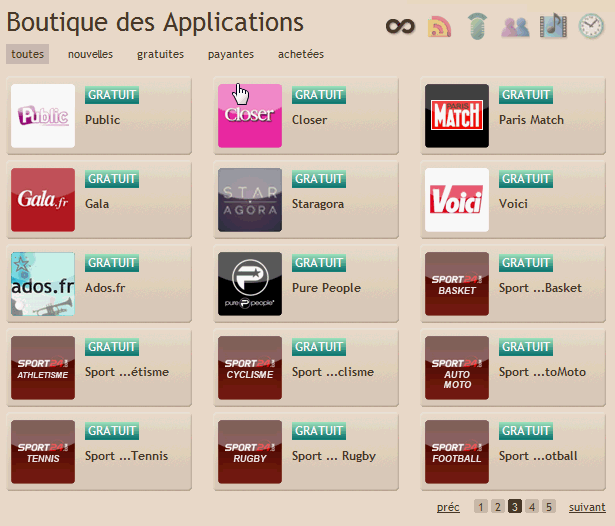Click the GRATUIT badge on Ados.fr
This screenshot has width=615, height=526.
[x=112, y=263]
